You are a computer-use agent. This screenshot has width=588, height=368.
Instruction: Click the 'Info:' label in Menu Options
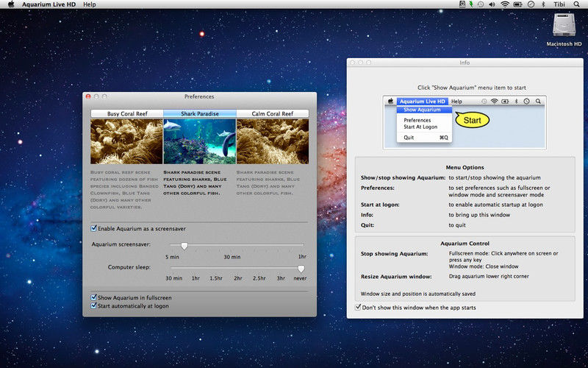click(367, 215)
